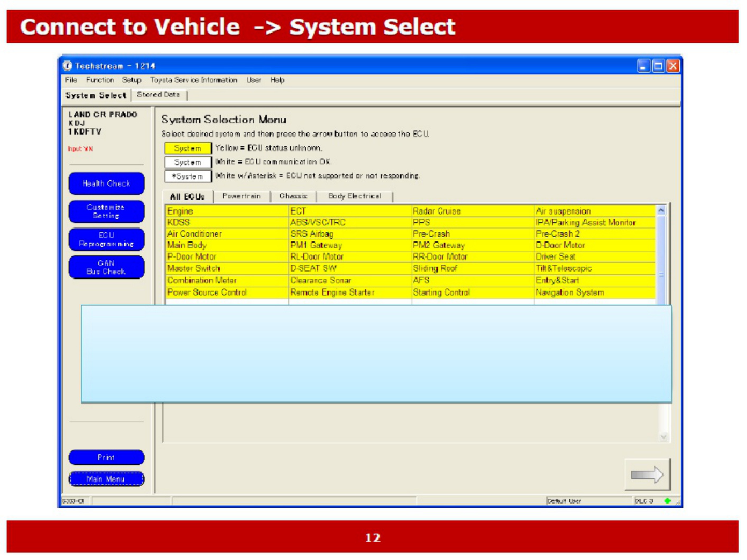Select the Power Source Control cell
Screen dimensions: 747x560
(227, 293)
